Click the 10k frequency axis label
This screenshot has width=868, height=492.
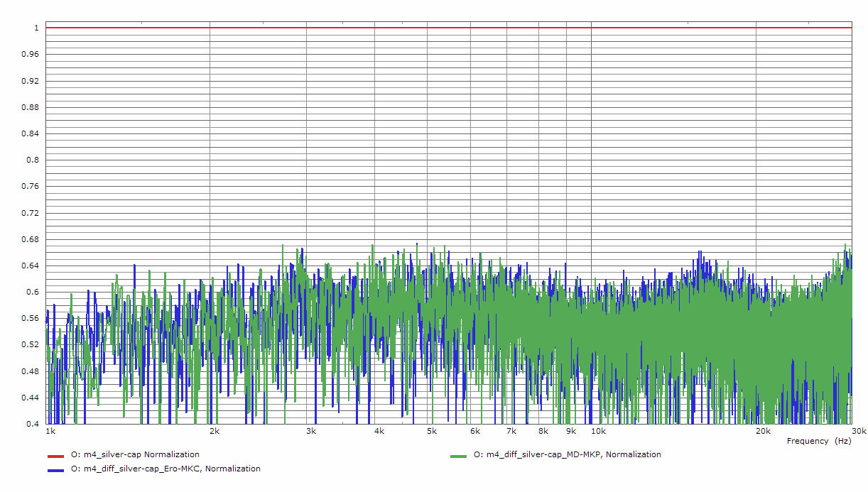pyautogui.click(x=598, y=431)
